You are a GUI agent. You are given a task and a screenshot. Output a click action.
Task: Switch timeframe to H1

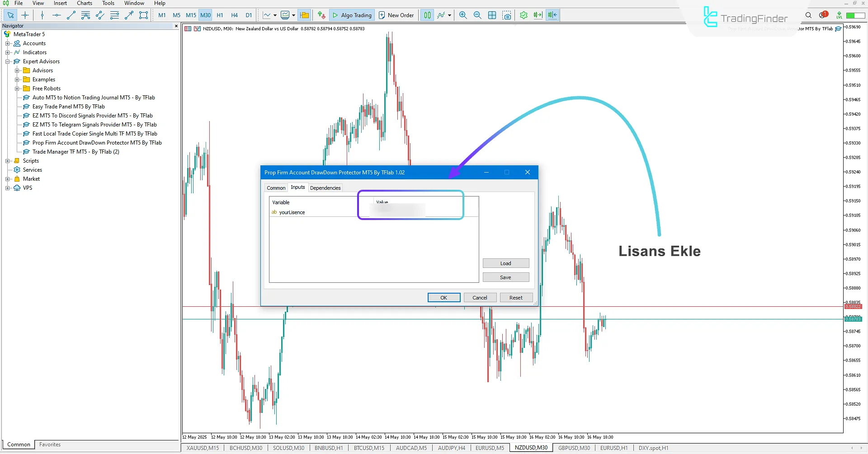[x=220, y=15]
